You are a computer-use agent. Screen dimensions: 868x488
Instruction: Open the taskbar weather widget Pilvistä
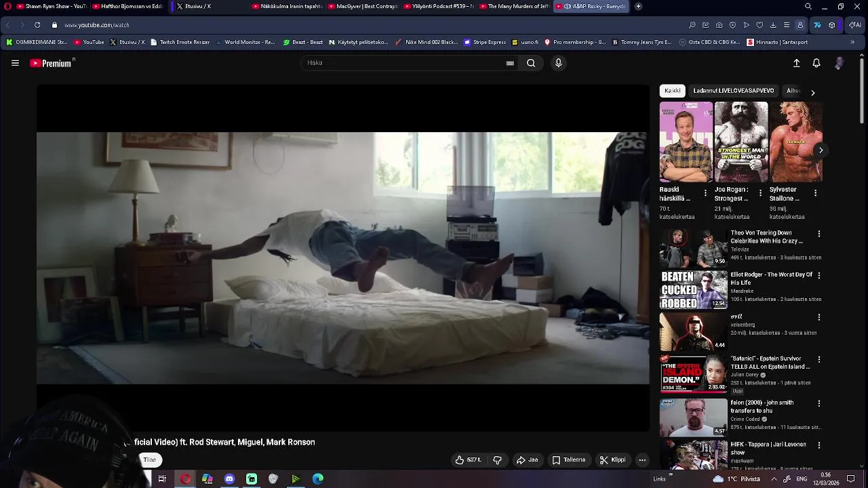(x=736, y=479)
